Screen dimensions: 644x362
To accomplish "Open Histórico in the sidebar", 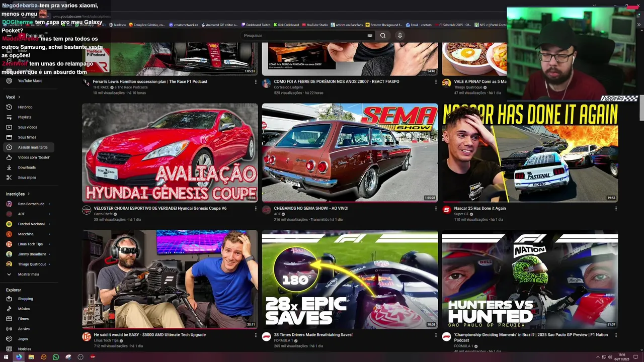I will point(25,107).
